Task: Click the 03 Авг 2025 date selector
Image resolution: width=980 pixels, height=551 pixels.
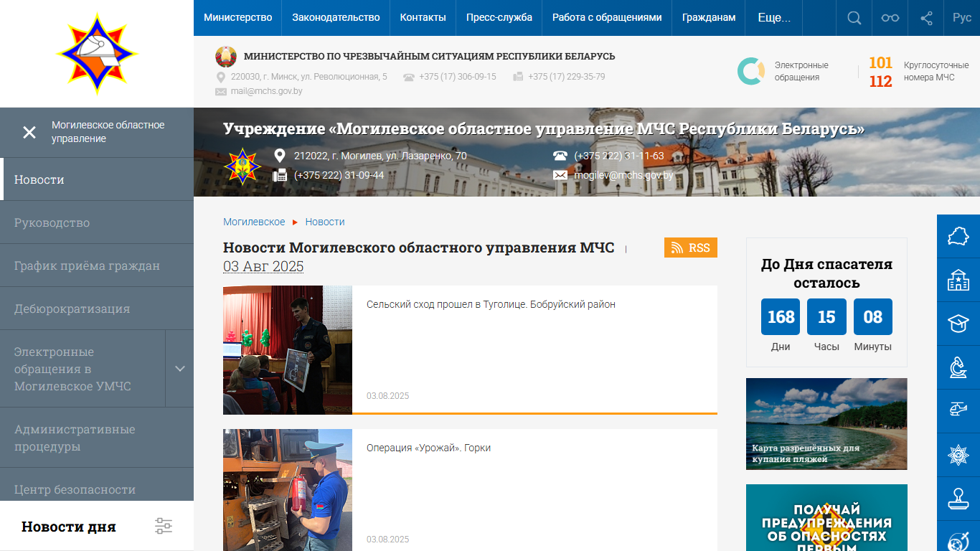Action: click(263, 267)
